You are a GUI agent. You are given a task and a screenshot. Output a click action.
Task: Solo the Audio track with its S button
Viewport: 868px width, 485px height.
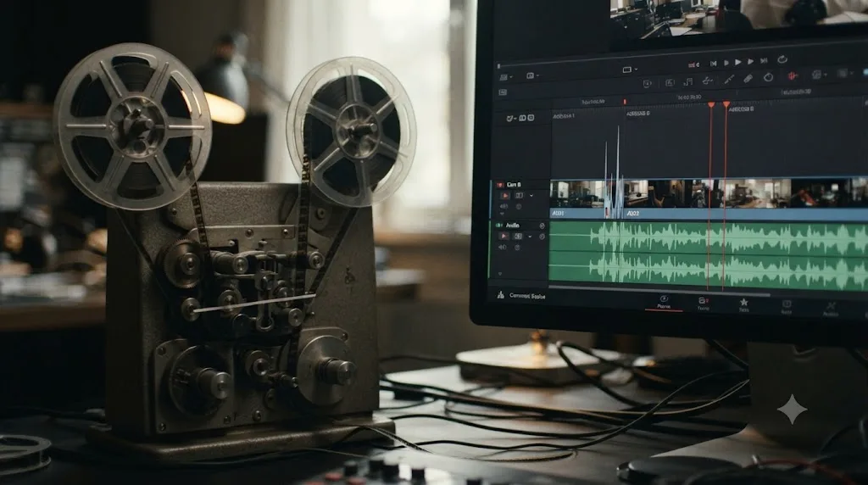(518, 237)
